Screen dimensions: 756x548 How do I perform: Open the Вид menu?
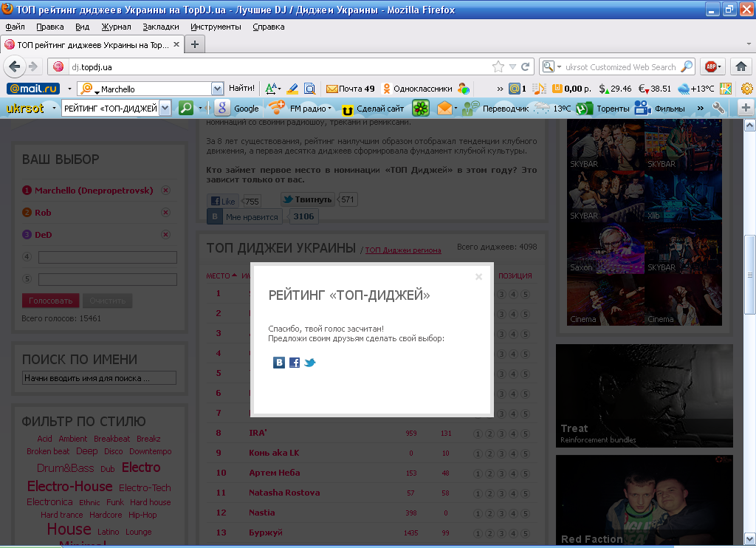82,27
